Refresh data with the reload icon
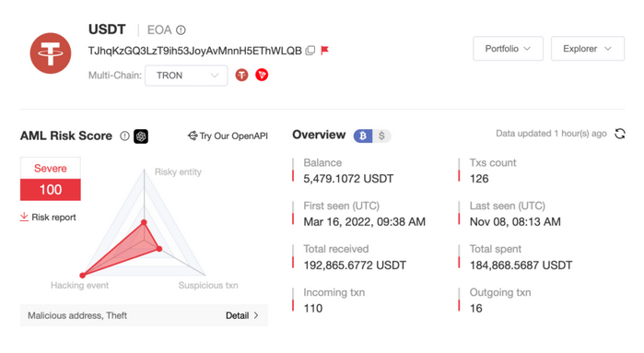 [620, 134]
